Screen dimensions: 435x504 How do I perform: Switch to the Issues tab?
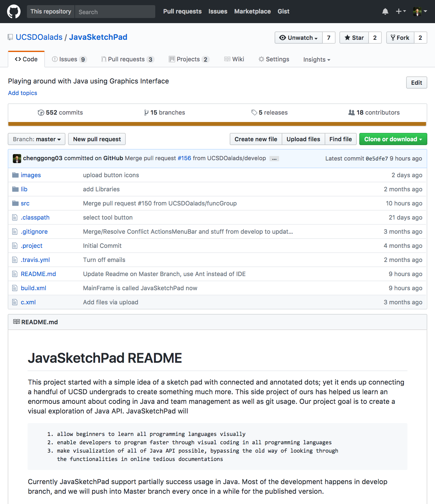point(69,59)
